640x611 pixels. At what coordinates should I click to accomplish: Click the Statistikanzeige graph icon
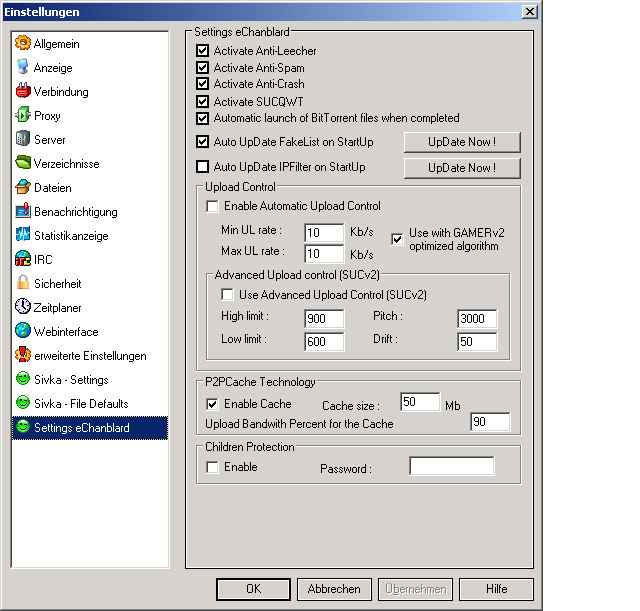point(23,235)
